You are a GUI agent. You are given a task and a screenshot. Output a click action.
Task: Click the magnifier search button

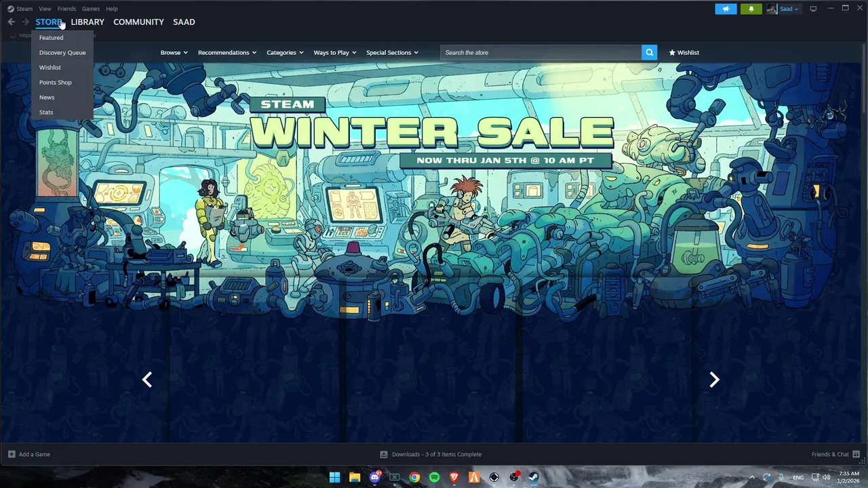649,52
